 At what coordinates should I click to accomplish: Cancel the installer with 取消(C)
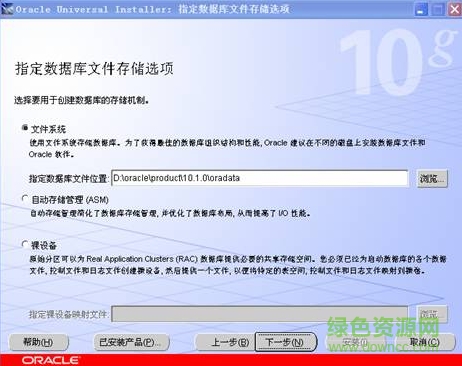click(x=425, y=342)
